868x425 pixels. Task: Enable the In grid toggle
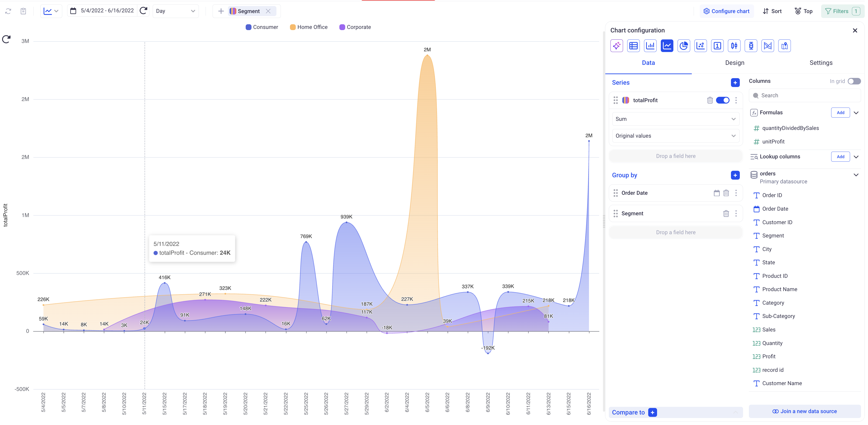(x=854, y=81)
